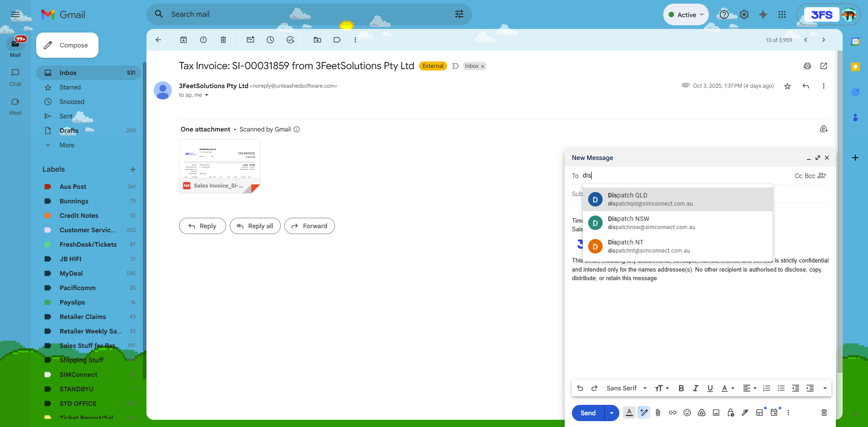The height and width of the screenshot is (427, 868).
Task: Insert a file from Google Drive
Action: (702, 413)
